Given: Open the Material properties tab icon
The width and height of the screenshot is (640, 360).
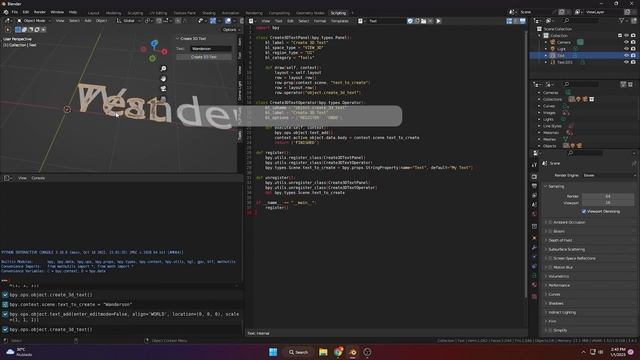Looking at the screenshot, I should 534,285.
